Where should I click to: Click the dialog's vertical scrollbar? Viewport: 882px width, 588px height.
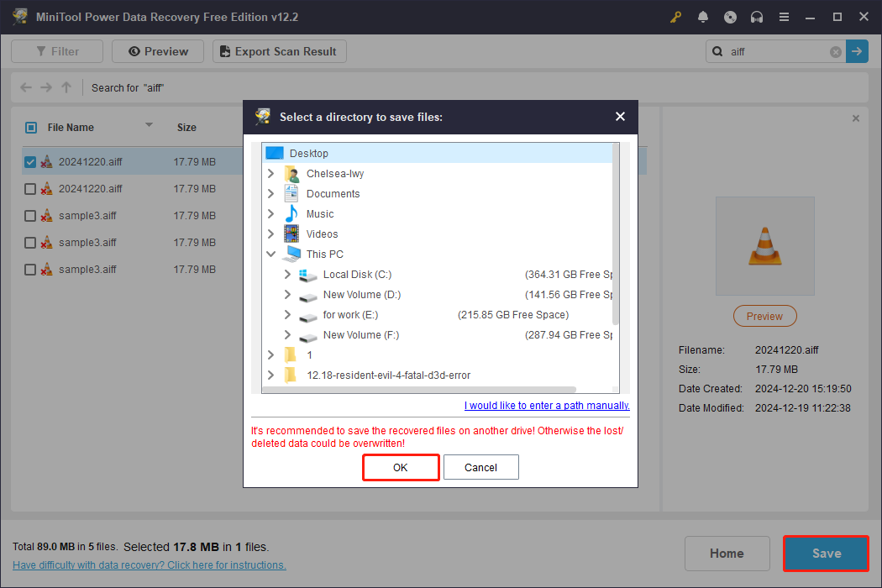[616, 234]
